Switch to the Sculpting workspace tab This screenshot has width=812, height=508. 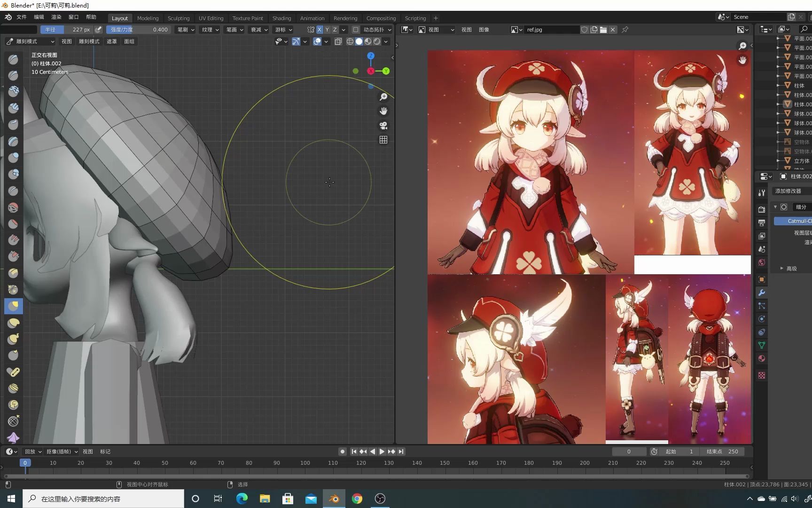pos(179,18)
